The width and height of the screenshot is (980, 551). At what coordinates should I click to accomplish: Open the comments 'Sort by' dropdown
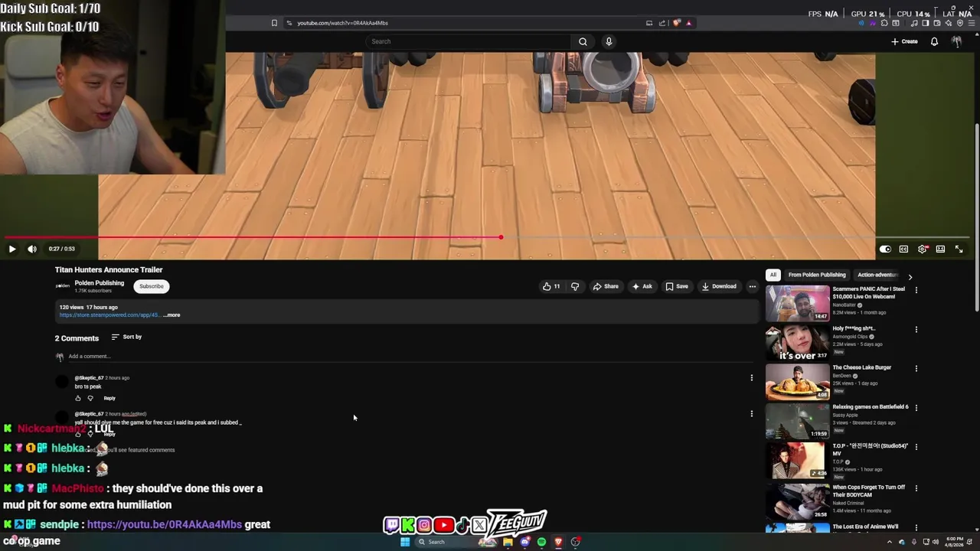(x=126, y=337)
